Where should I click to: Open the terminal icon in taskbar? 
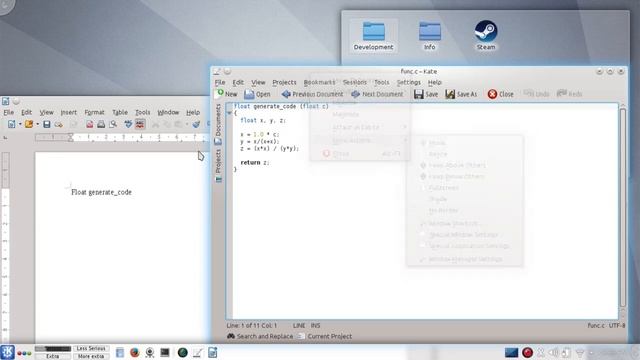(x=165, y=352)
